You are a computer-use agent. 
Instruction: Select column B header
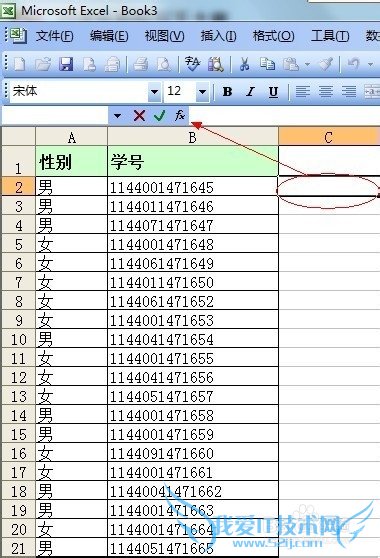(x=192, y=137)
